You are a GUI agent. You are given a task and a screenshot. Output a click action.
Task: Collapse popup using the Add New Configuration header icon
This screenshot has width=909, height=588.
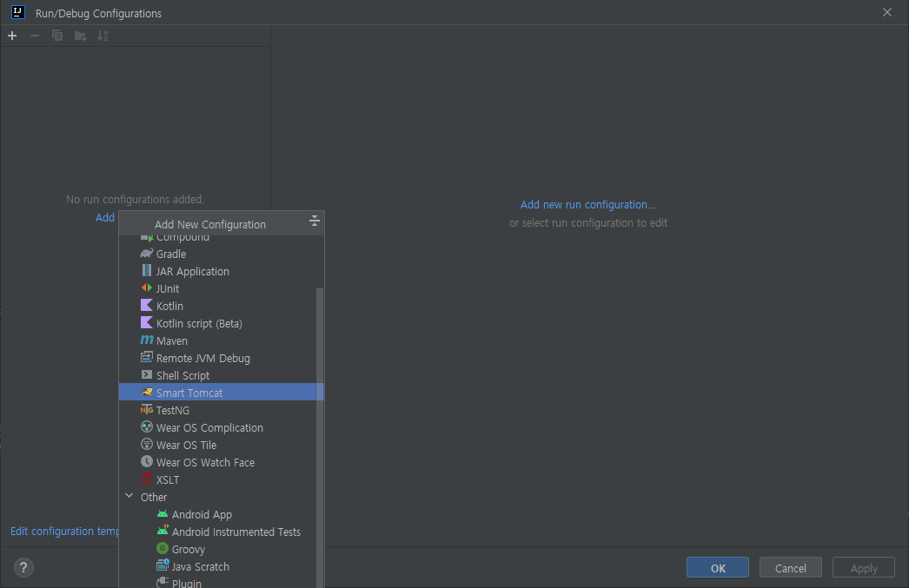[x=315, y=221]
